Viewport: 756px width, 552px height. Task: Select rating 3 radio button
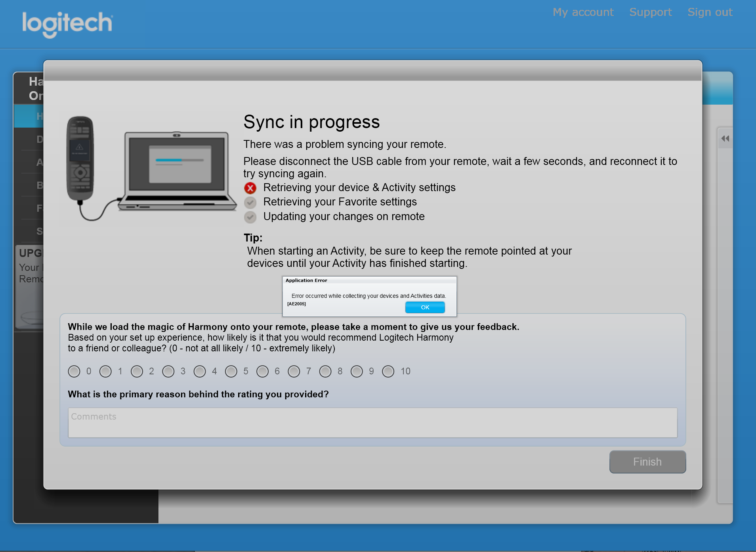pyautogui.click(x=168, y=372)
